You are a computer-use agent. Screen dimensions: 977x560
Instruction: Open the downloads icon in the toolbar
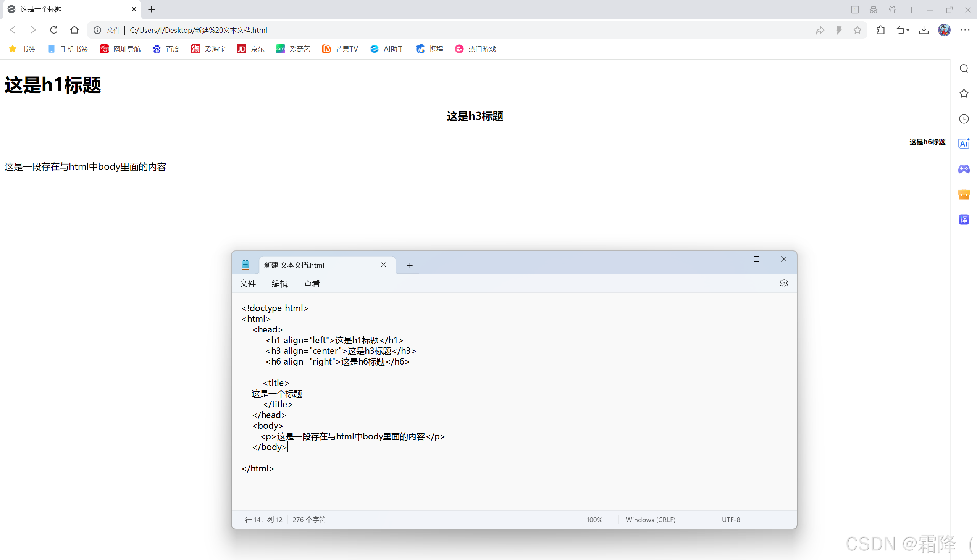(924, 30)
